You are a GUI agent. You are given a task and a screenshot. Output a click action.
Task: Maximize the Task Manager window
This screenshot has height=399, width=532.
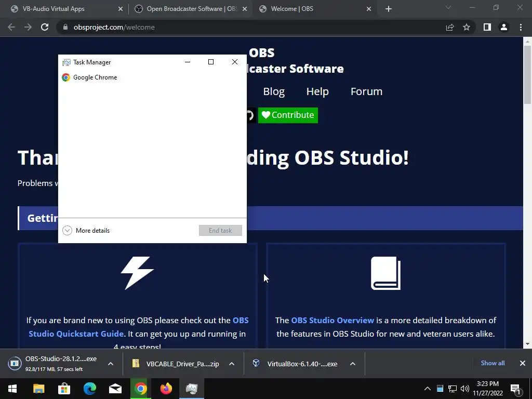point(211,62)
